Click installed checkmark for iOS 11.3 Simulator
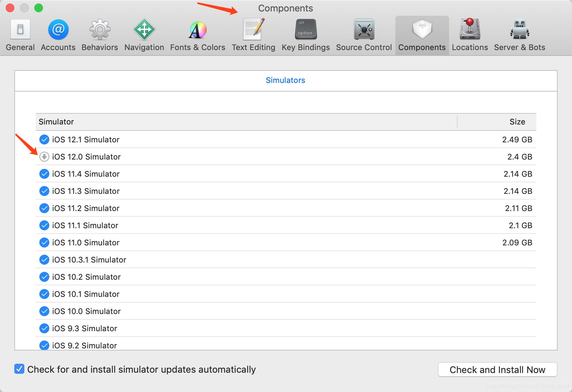The height and width of the screenshot is (392, 572). [44, 191]
